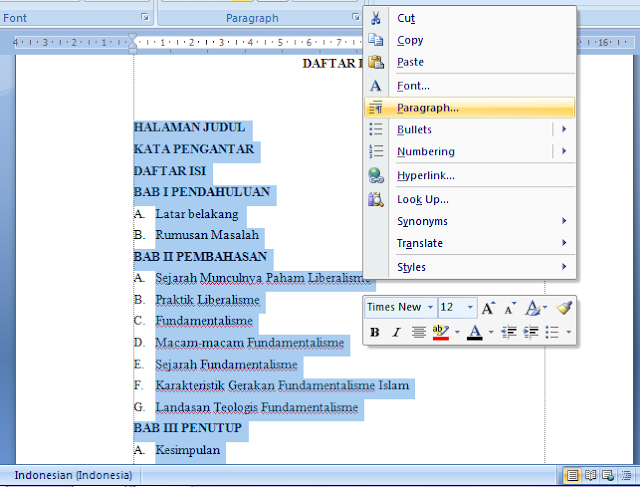Click the Cut scissors icon
This screenshot has height=487, width=640.
tap(376, 18)
